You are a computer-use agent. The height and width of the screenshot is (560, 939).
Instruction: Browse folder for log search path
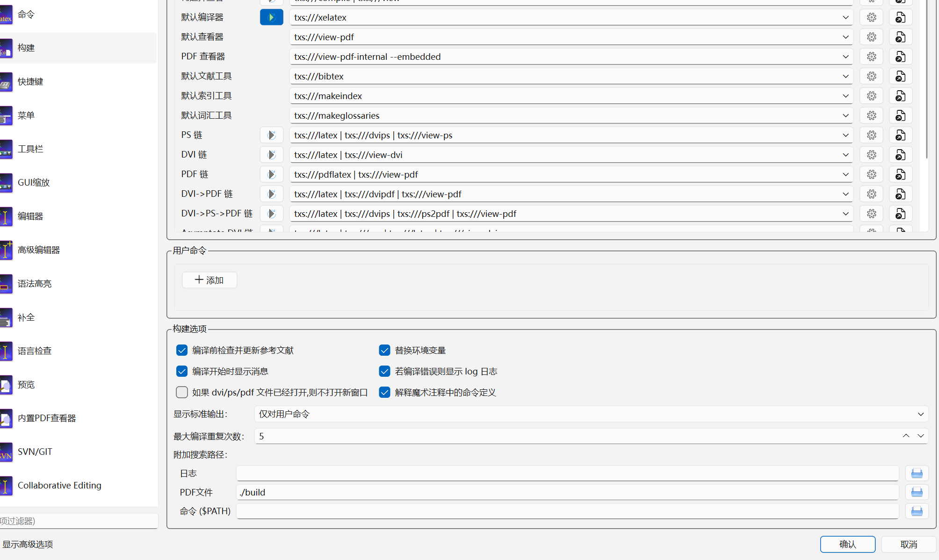pyautogui.click(x=917, y=474)
